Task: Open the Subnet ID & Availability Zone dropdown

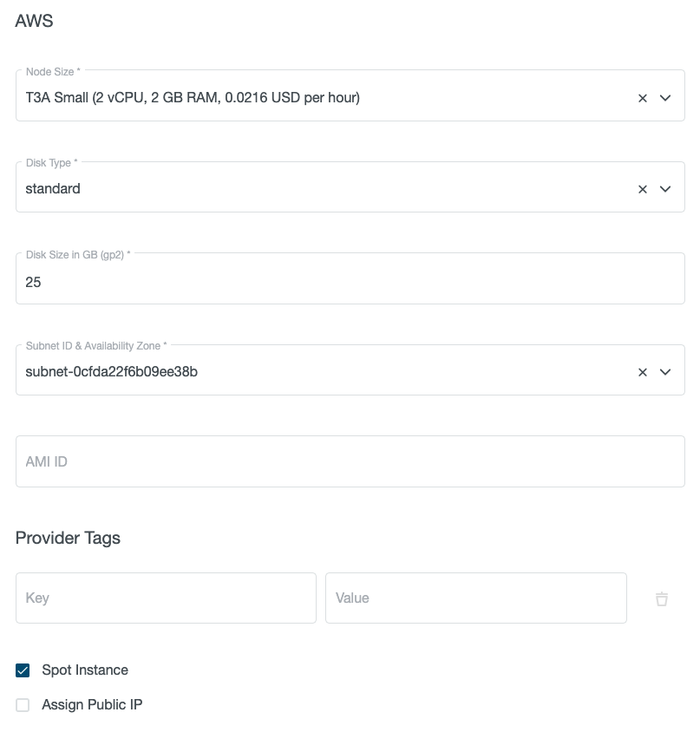Action: coord(665,370)
